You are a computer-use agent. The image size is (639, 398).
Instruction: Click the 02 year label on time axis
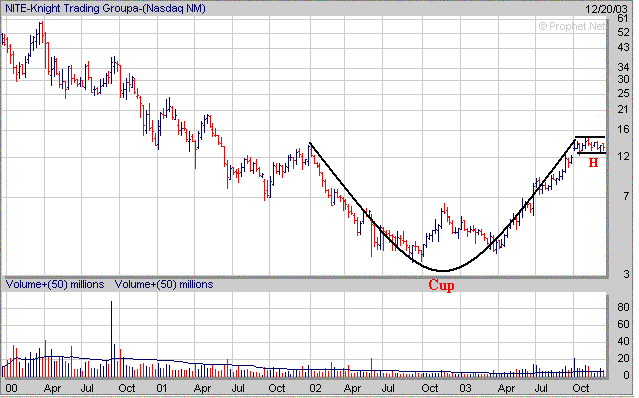(x=315, y=388)
